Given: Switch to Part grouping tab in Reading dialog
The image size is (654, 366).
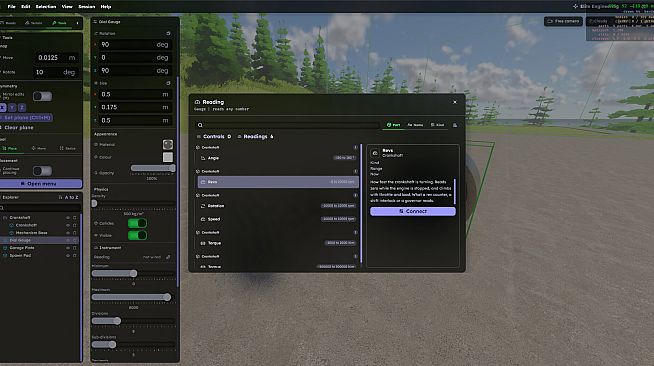Looking at the screenshot, I should [x=393, y=125].
